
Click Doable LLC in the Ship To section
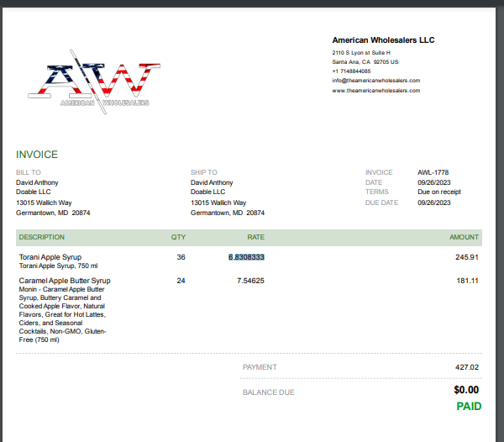coord(208,192)
